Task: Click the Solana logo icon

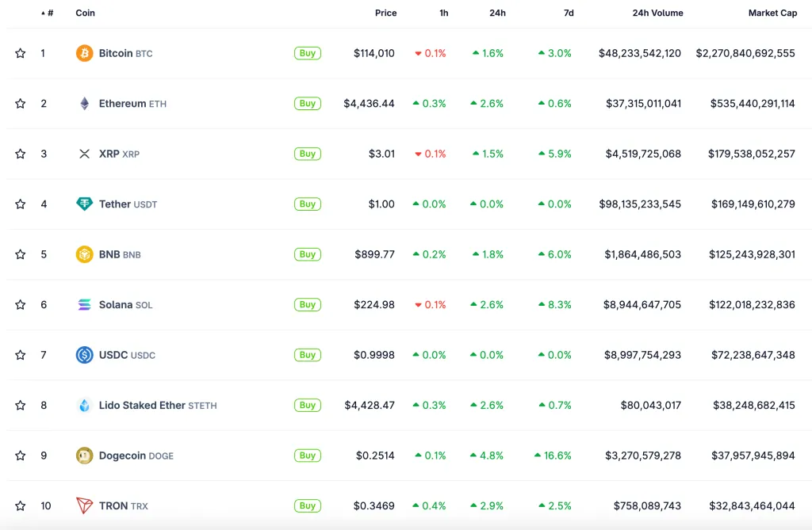Action: pos(84,305)
